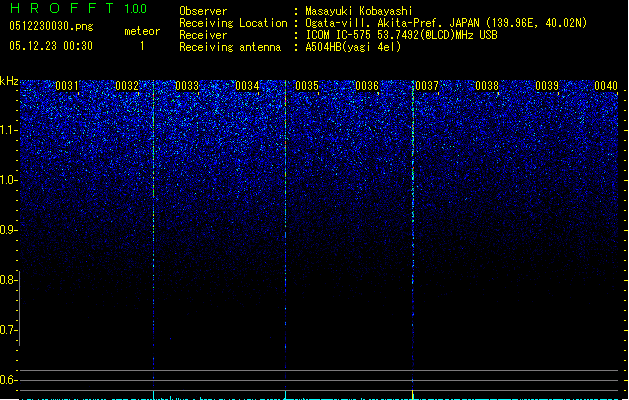The image size is (629, 400).
Task: Click the 0.8 kHz axis tick label
Action: [x=8, y=280]
